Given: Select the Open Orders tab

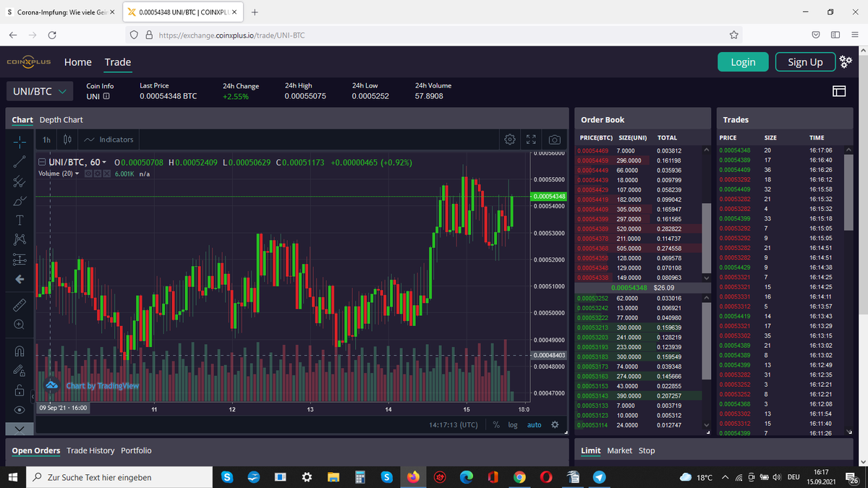Looking at the screenshot, I should click(x=36, y=450).
